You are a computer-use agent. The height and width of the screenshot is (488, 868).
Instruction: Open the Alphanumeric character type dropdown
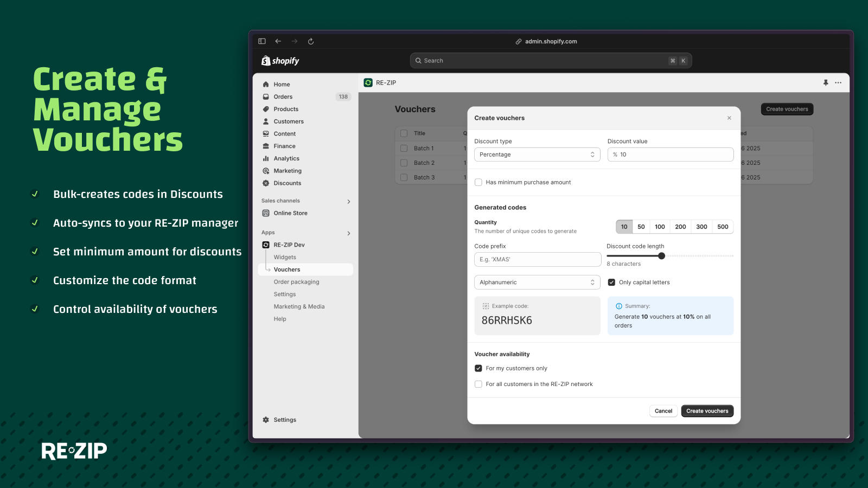pyautogui.click(x=537, y=282)
